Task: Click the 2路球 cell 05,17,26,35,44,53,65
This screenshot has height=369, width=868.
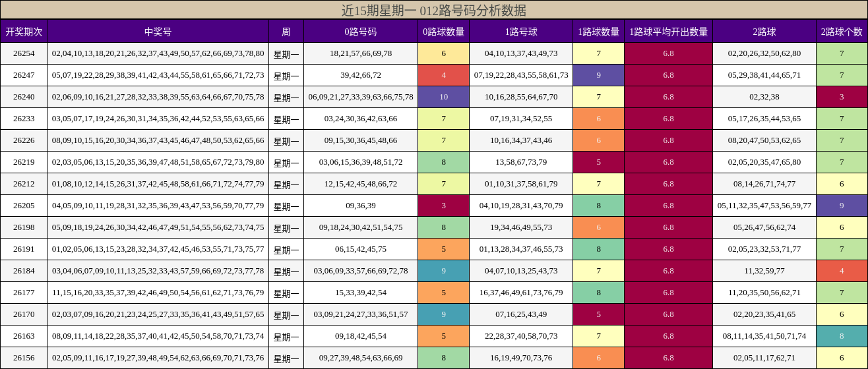Action: tap(764, 119)
